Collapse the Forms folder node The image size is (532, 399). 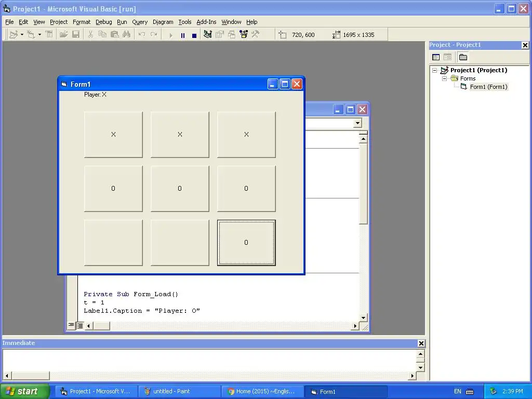pyautogui.click(x=445, y=78)
